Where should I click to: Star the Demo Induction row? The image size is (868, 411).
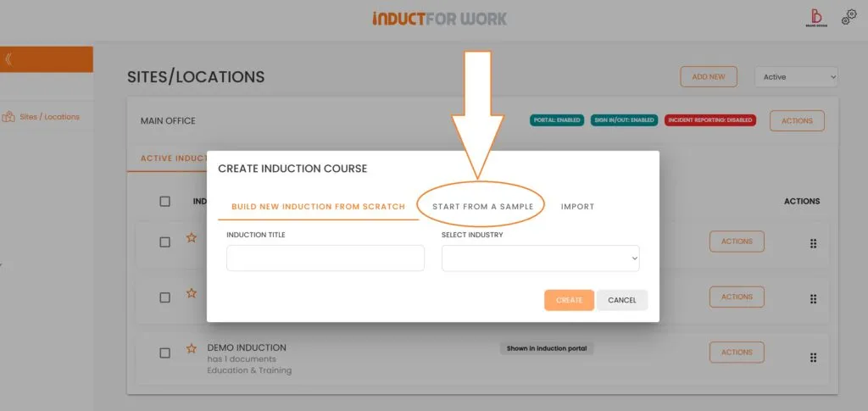click(x=191, y=348)
